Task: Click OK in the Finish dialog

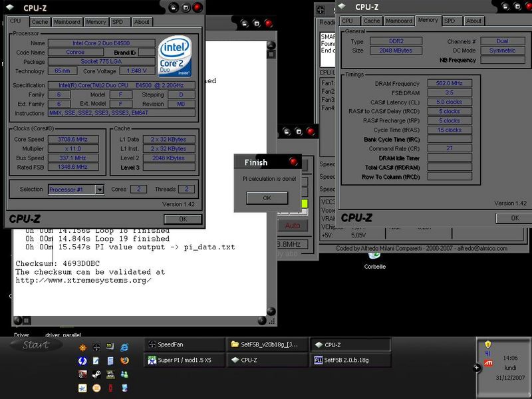Action: point(267,198)
